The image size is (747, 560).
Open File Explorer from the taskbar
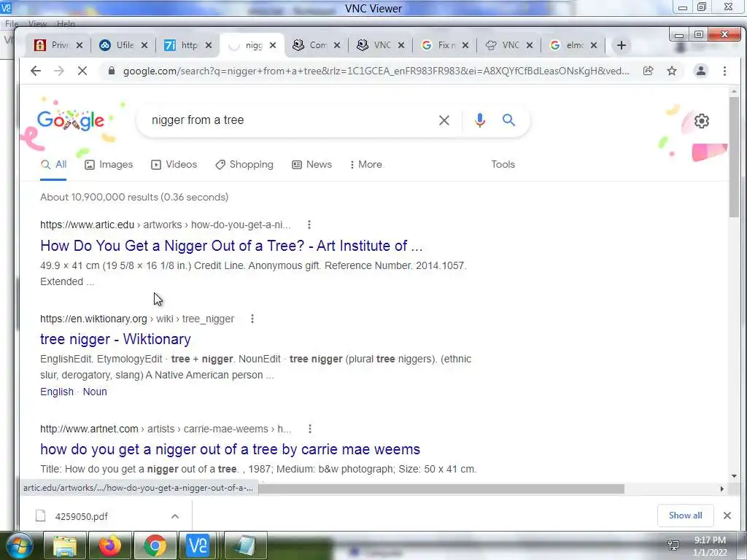(x=65, y=545)
